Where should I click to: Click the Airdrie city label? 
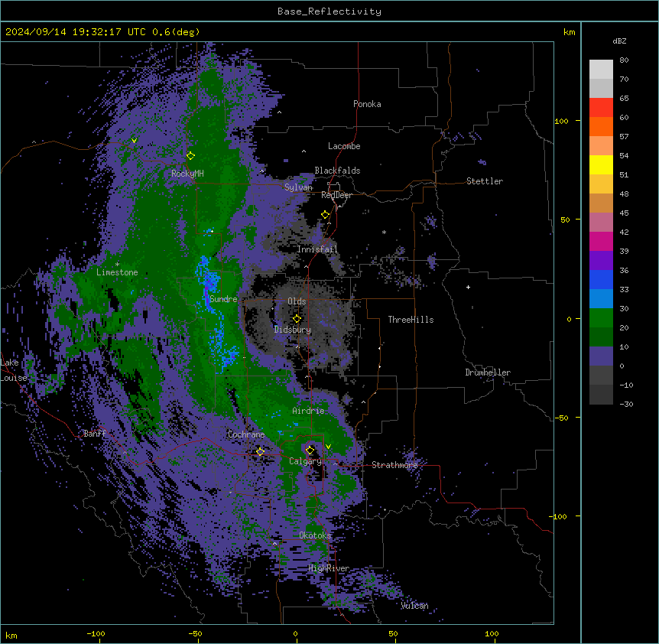308,411
